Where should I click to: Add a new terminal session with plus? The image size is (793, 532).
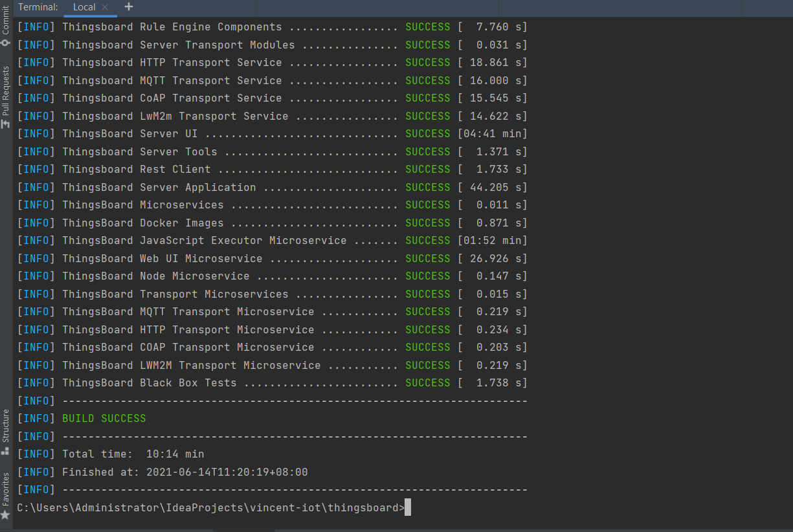click(129, 7)
